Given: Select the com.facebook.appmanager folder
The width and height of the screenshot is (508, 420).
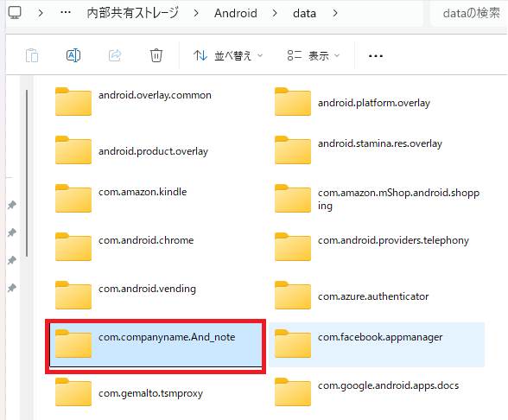Looking at the screenshot, I should (377, 345).
